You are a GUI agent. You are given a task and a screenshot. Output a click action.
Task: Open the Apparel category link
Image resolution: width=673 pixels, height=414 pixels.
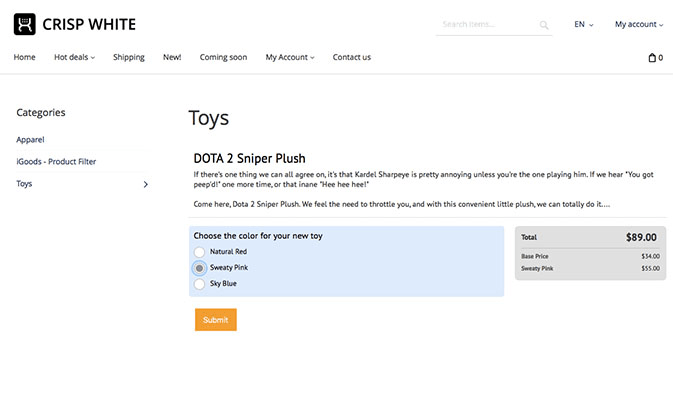(x=30, y=139)
